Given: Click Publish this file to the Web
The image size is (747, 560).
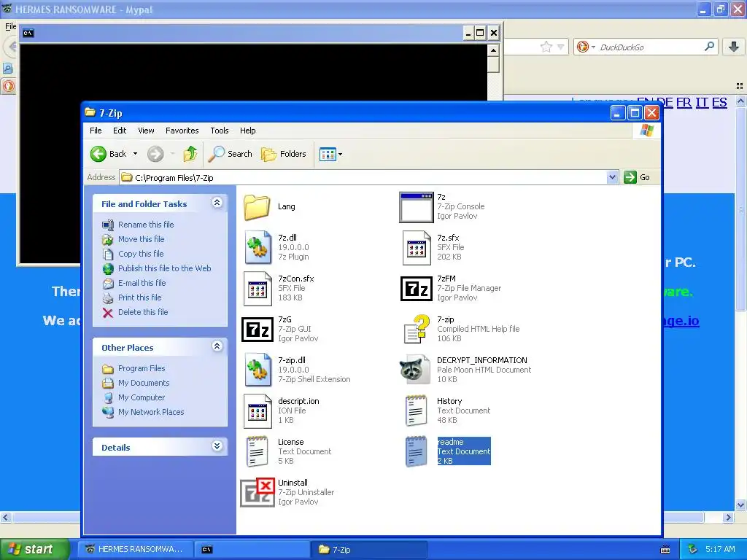Looking at the screenshot, I should (164, 268).
